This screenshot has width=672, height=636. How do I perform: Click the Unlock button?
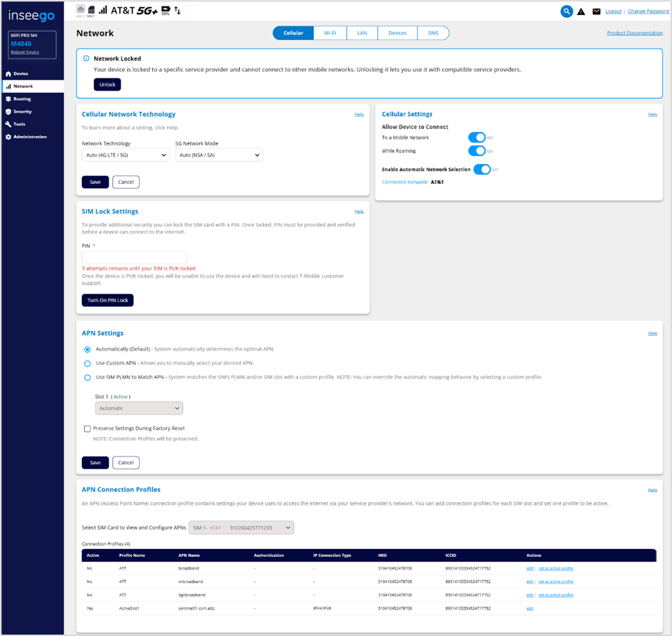pos(107,84)
